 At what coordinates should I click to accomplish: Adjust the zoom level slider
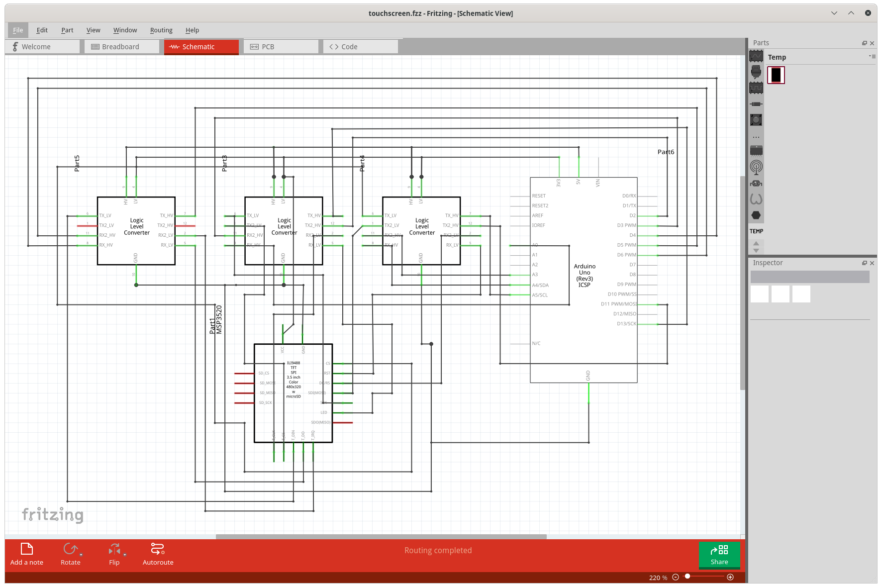(688, 577)
